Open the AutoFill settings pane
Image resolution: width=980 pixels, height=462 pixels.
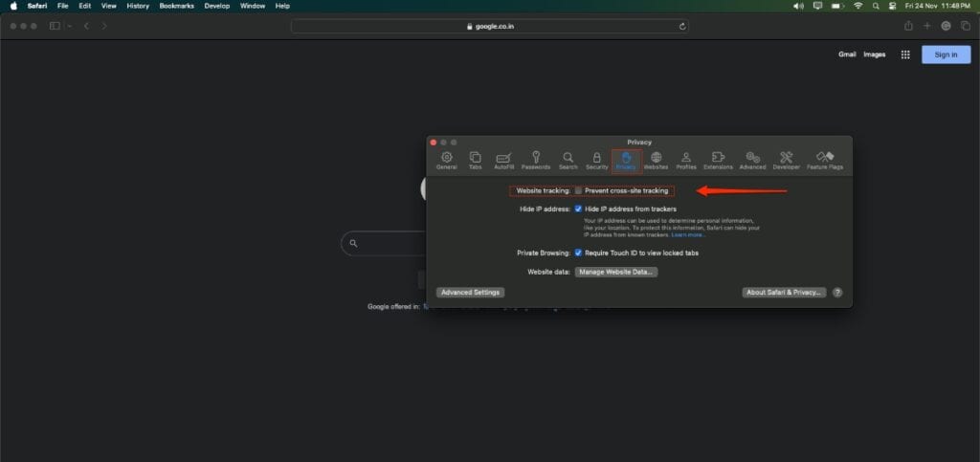[x=503, y=161]
